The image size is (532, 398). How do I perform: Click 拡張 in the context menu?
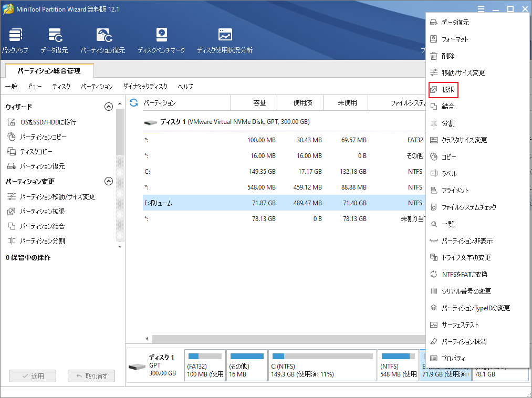(x=477, y=90)
